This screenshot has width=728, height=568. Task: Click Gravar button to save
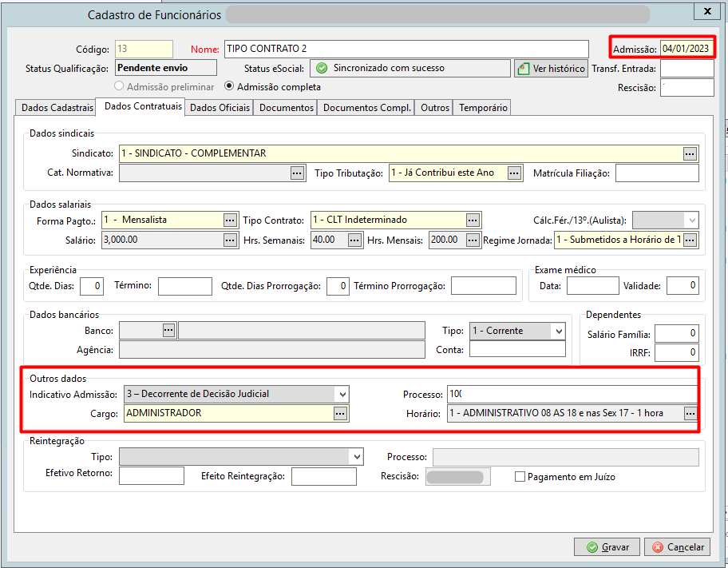[607, 547]
